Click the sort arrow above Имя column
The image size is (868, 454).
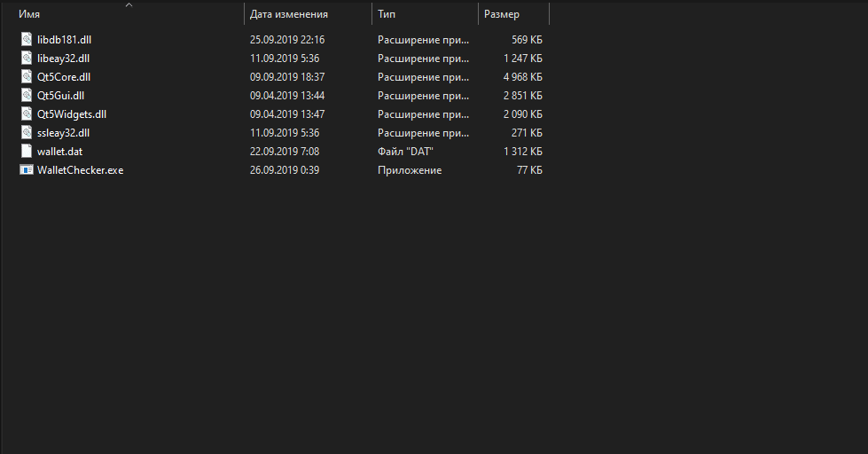129,5
